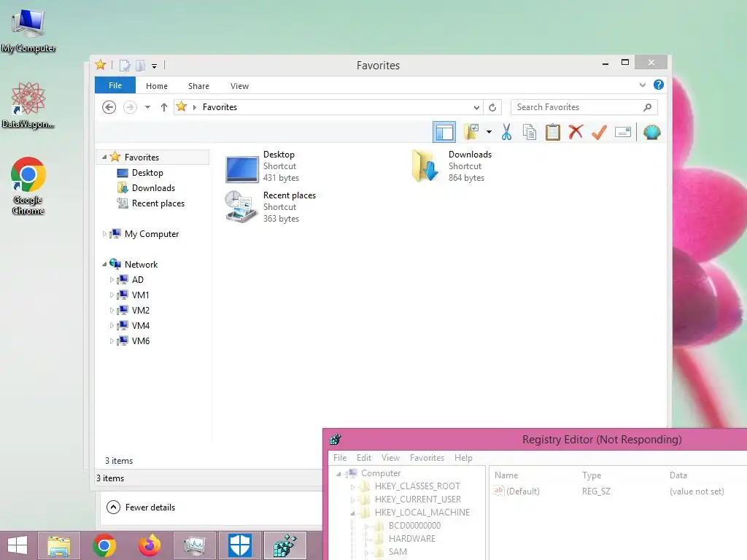
Task: Switch to the Home ribbon tab
Action: click(157, 86)
